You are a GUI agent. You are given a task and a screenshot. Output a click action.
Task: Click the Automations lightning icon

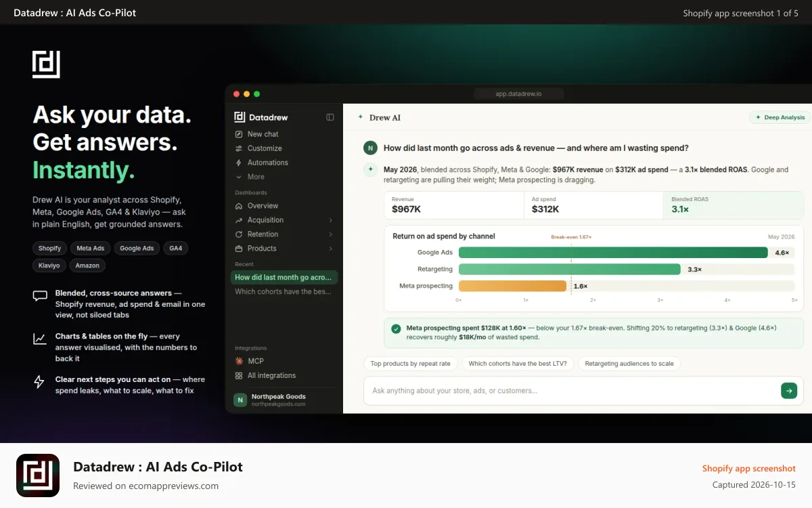(x=239, y=163)
